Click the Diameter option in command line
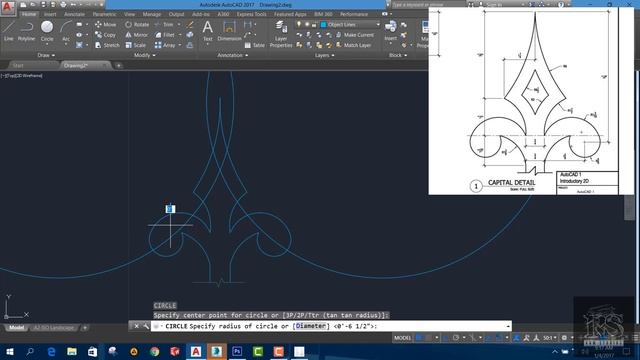The width and height of the screenshot is (640, 360). click(x=311, y=326)
